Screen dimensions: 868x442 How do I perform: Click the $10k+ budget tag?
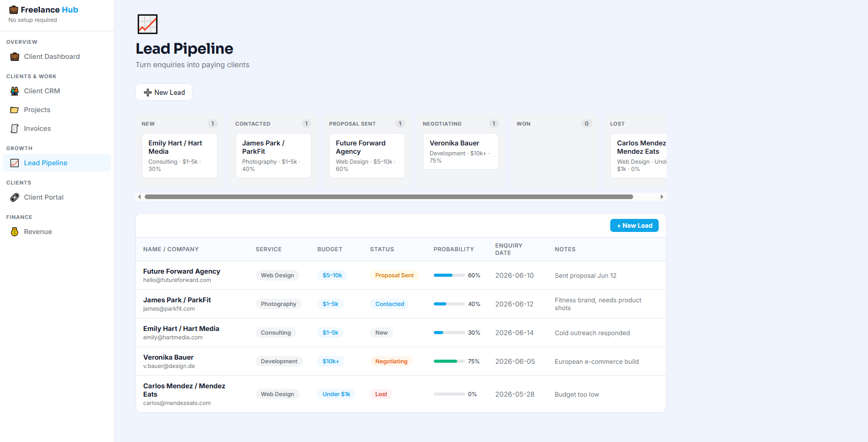click(331, 361)
